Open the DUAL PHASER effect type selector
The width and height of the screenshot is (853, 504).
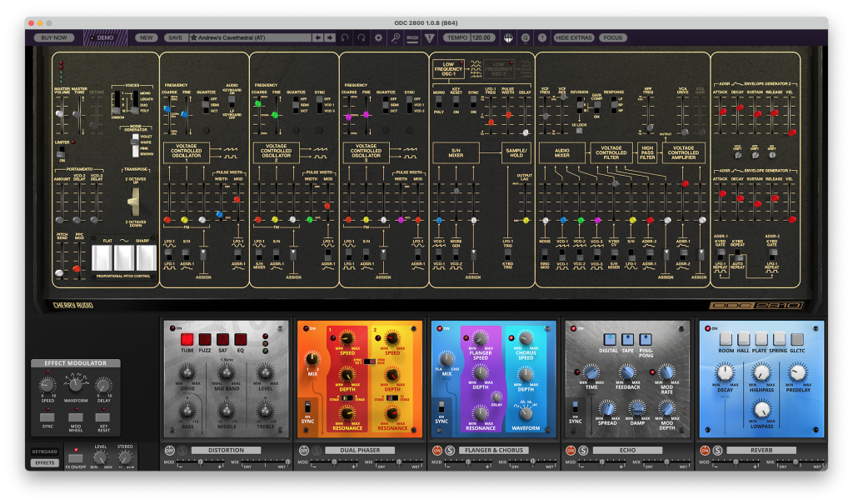pos(360,450)
